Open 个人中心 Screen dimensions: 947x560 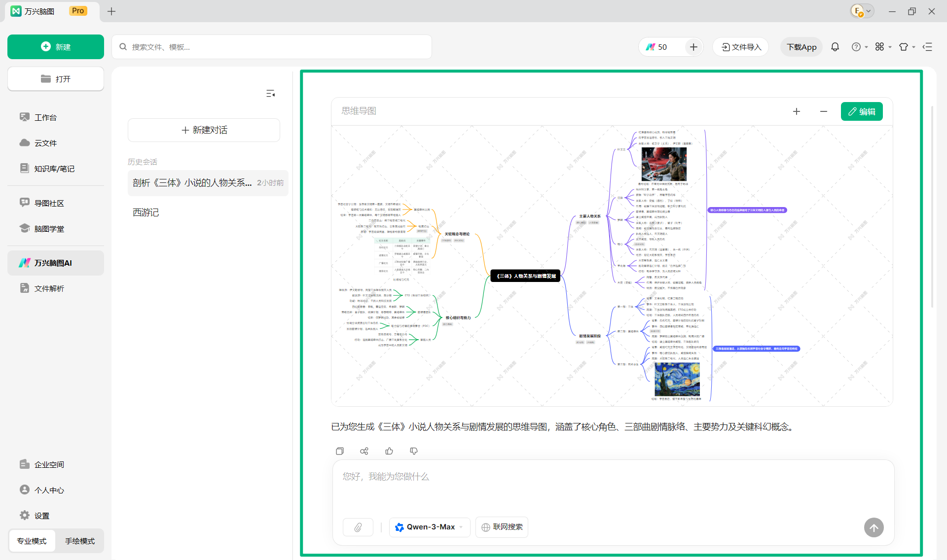[56, 490]
